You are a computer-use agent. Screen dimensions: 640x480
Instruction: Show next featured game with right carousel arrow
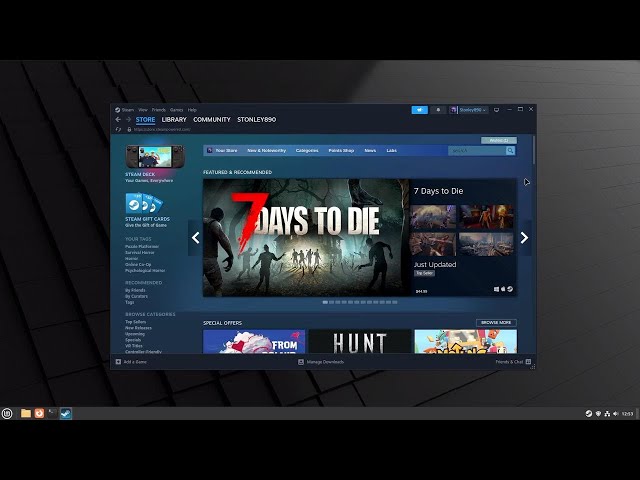coord(524,238)
